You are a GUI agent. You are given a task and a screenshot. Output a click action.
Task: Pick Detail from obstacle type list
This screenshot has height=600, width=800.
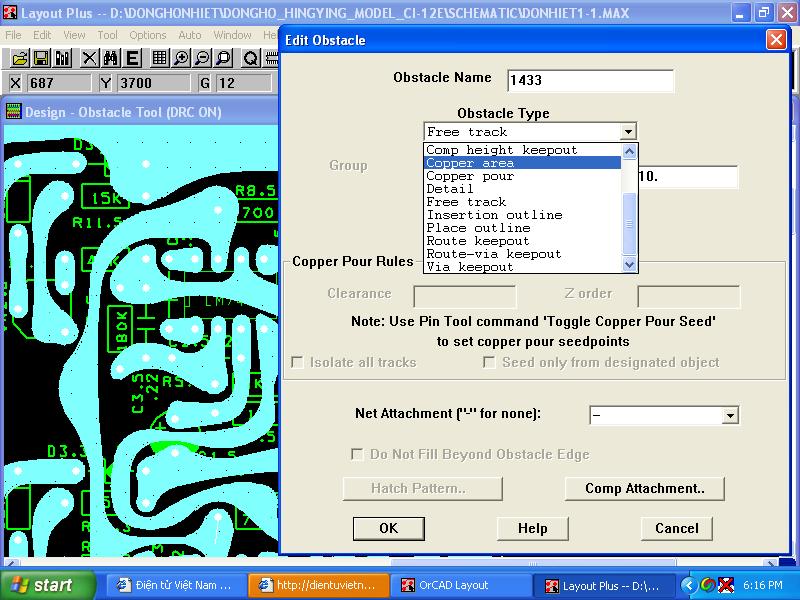[522, 189]
